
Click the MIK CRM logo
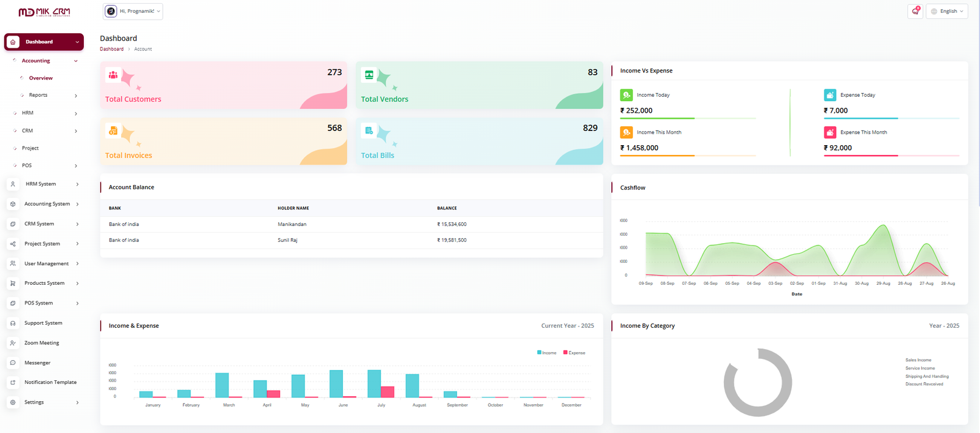click(x=44, y=12)
